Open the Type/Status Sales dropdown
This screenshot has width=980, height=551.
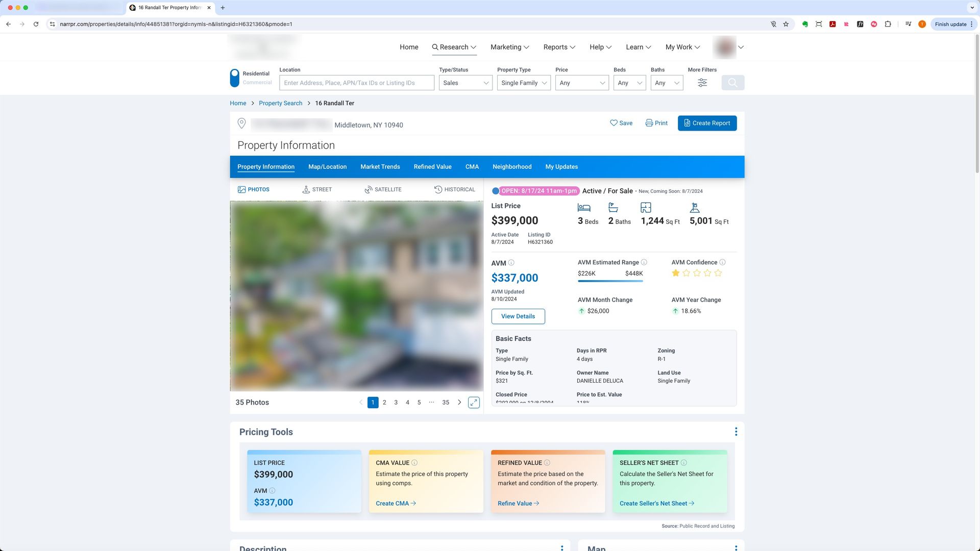point(465,83)
